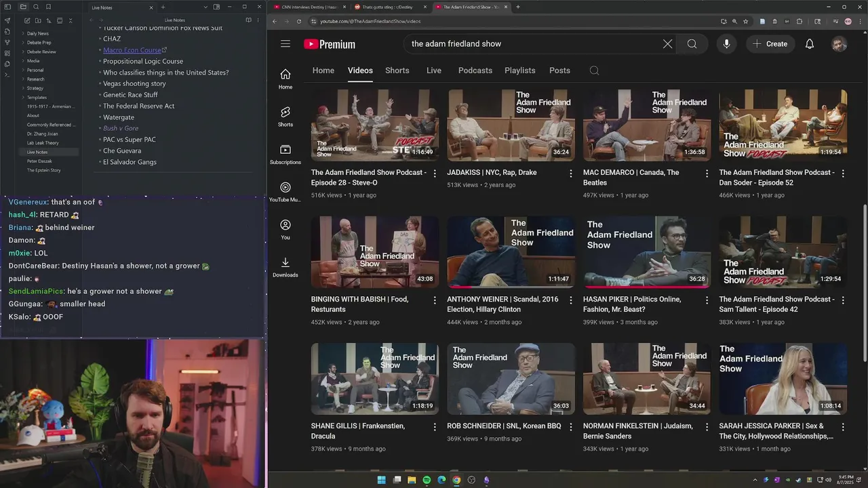Go to YouTube Premium home logo

330,44
